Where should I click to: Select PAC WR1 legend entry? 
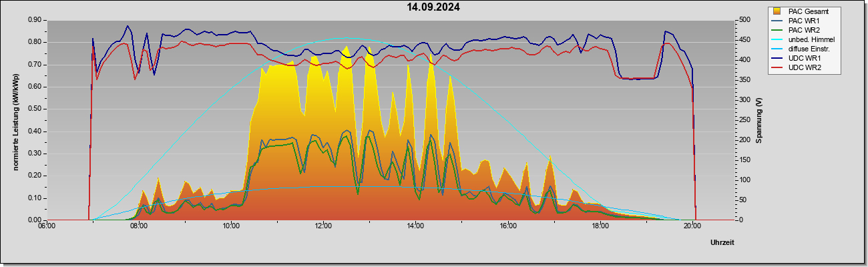[803, 21]
